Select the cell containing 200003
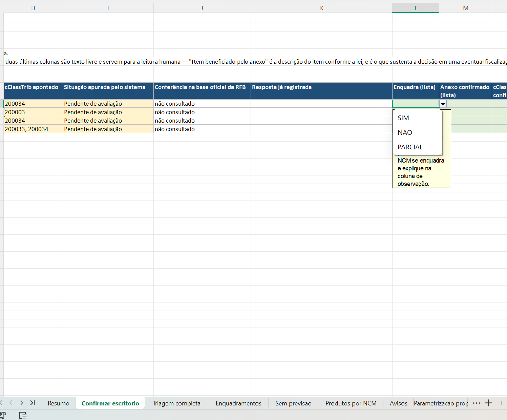This screenshot has height=420, width=507. [33, 112]
